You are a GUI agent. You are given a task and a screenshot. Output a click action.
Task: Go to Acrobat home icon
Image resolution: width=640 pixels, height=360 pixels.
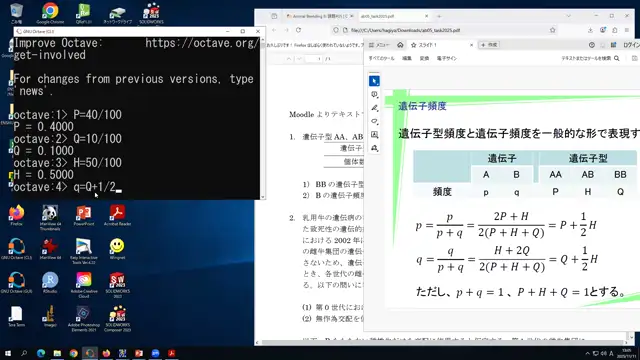400,45
